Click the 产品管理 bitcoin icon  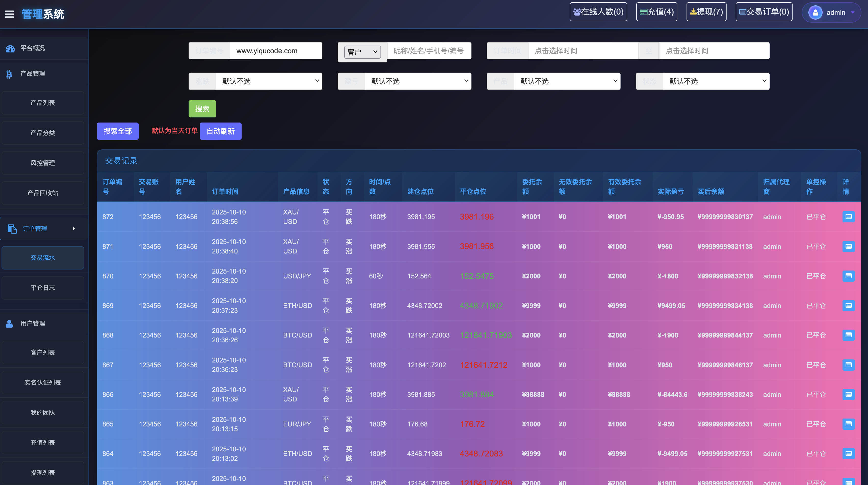pyautogui.click(x=9, y=74)
